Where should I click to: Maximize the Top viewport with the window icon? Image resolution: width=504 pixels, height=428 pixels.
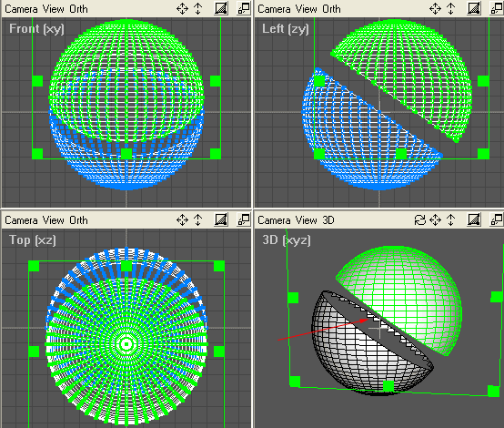click(x=244, y=219)
